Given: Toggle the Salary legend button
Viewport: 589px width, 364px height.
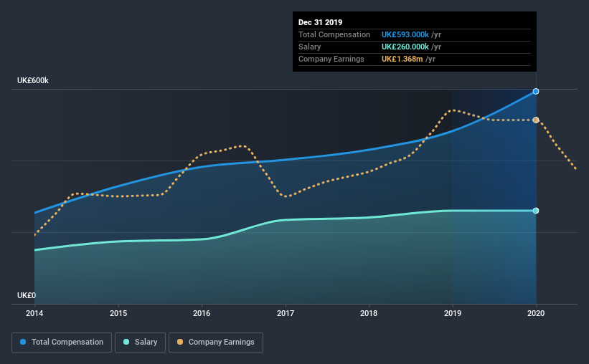Looking at the screenshot, I should pos(140,343).
